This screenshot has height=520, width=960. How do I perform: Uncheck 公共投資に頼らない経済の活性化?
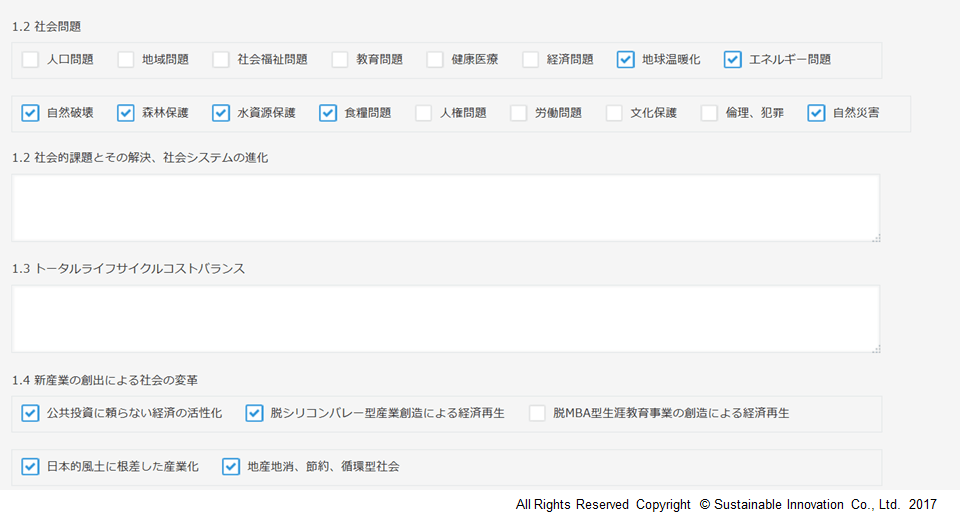click(30, 413)
